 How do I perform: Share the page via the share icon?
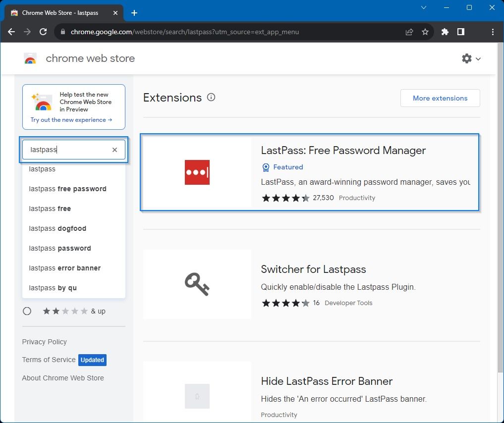tap(409, 32)
